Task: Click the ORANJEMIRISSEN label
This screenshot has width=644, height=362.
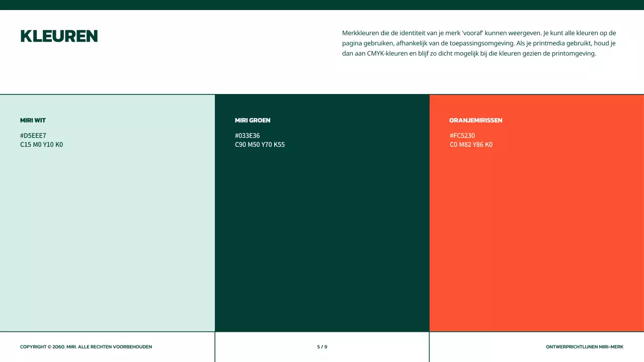Action: (476, 120)
